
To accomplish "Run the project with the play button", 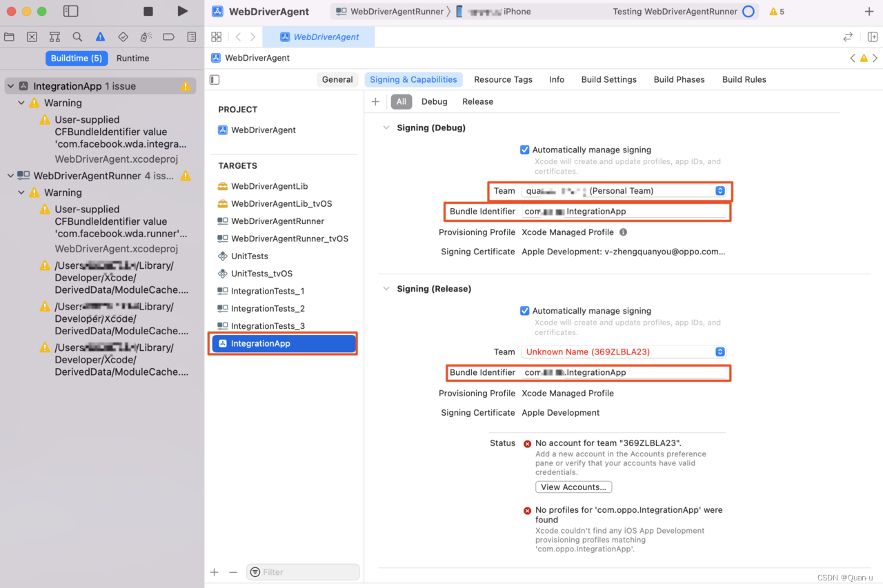I will pos(182,11).
